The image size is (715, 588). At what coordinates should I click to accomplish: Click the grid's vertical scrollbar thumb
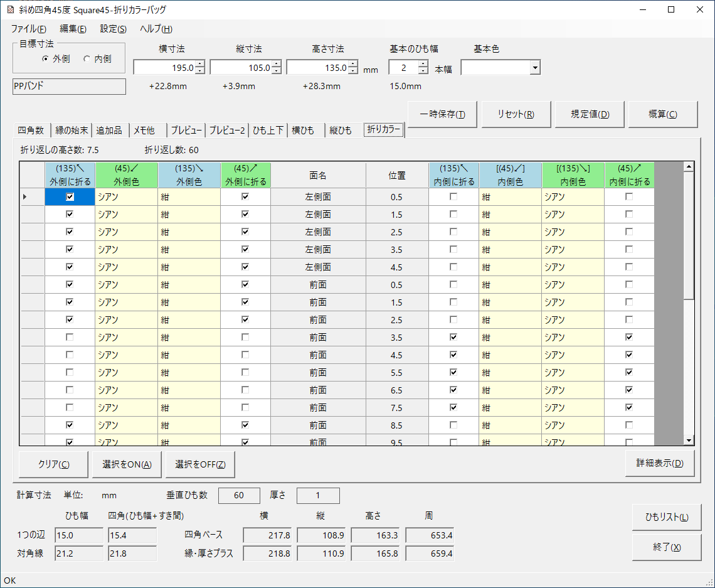point(689,236)
